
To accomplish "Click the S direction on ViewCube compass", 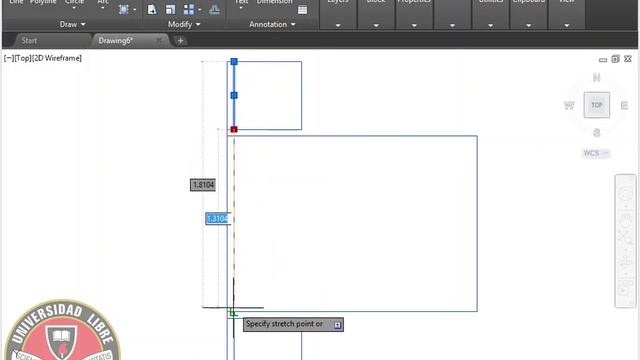I will click(597, 133).
